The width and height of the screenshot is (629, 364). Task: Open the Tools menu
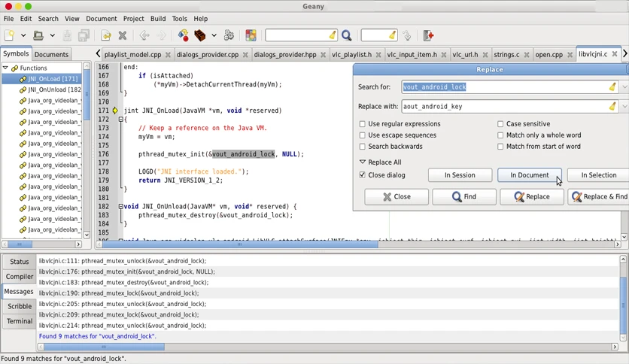179,19
